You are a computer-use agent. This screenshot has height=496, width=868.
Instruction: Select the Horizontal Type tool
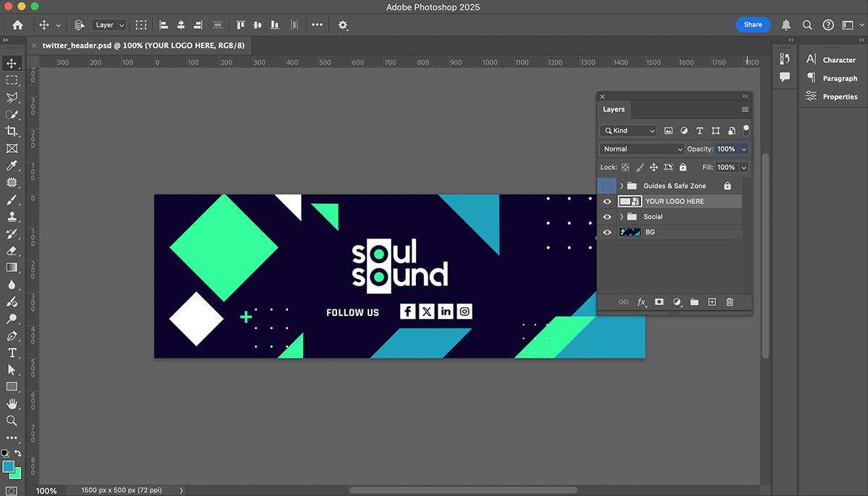12,353
